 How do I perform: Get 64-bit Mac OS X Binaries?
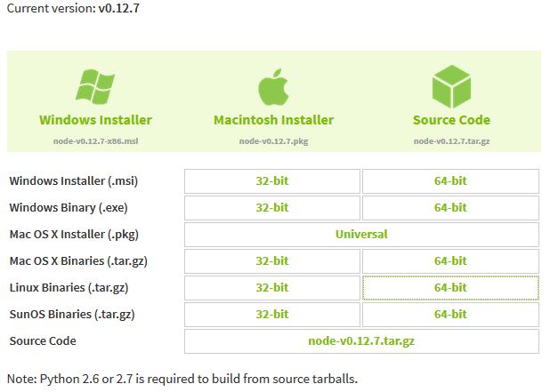coord(450,261)
